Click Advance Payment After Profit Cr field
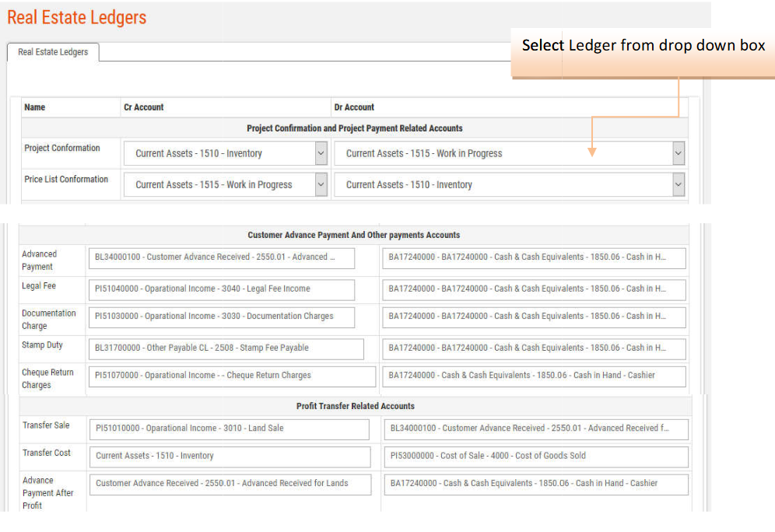This screenshot has width=775, height=532. [x=230, y=484]
